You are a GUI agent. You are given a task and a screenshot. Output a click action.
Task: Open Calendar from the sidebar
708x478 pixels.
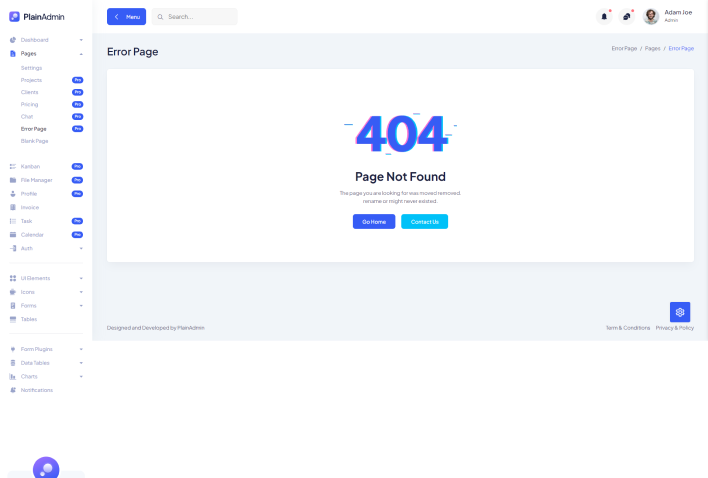(x=32, y=234)
